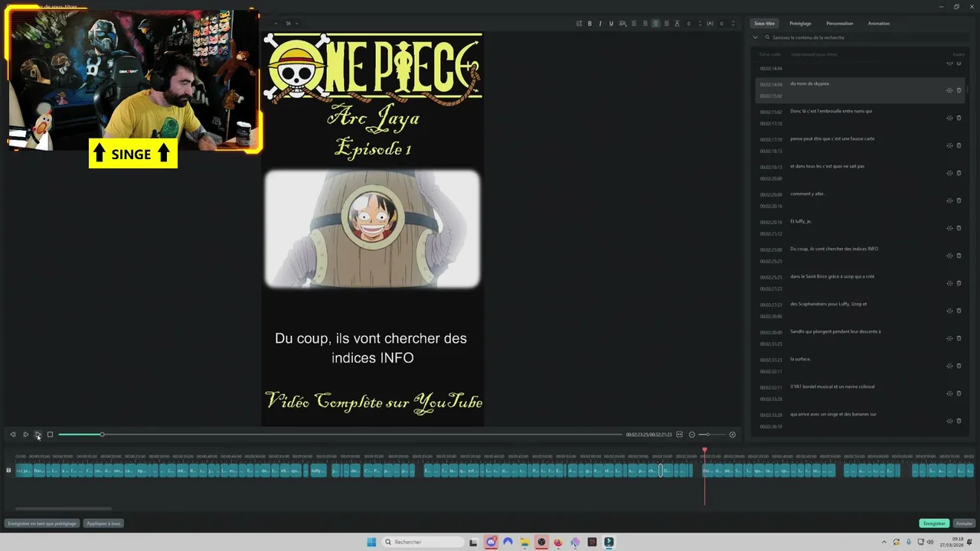This screenshot has width=980, height=551.
Task: Open the font family dropdown arrow
Action: (x=276, y=24)
